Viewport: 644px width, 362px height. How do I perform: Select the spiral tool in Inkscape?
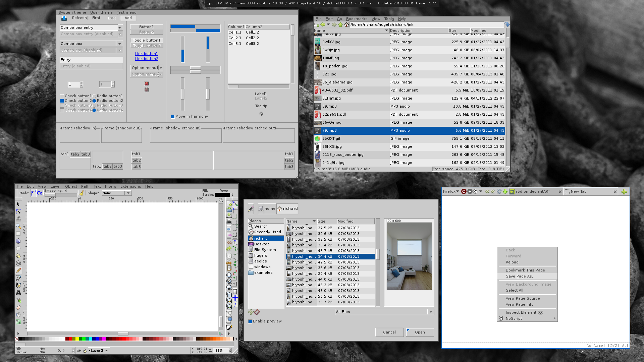(18, 263)
